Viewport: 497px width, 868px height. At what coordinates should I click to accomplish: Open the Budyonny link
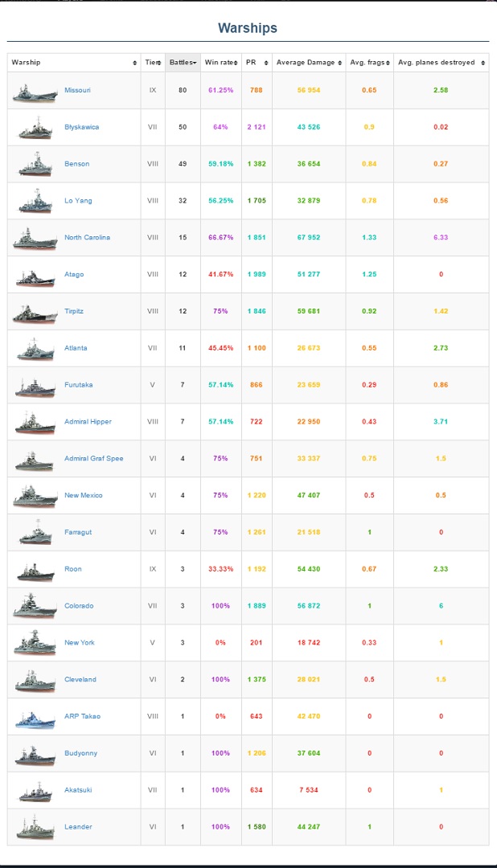pyautogui.click(x=81, y=753)
